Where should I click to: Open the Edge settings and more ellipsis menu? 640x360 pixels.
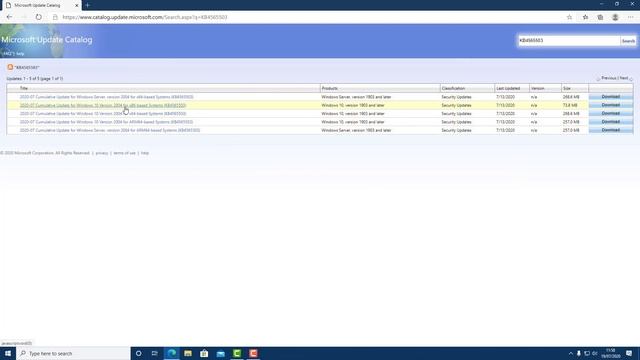631,17
